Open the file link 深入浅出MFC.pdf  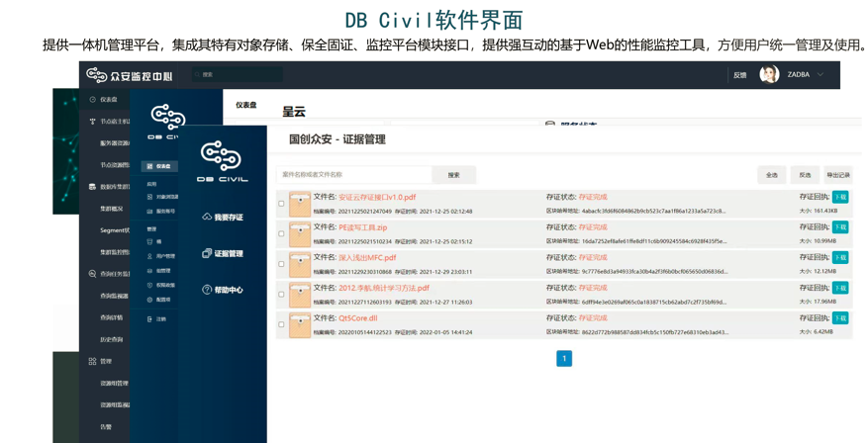point(367,258)
